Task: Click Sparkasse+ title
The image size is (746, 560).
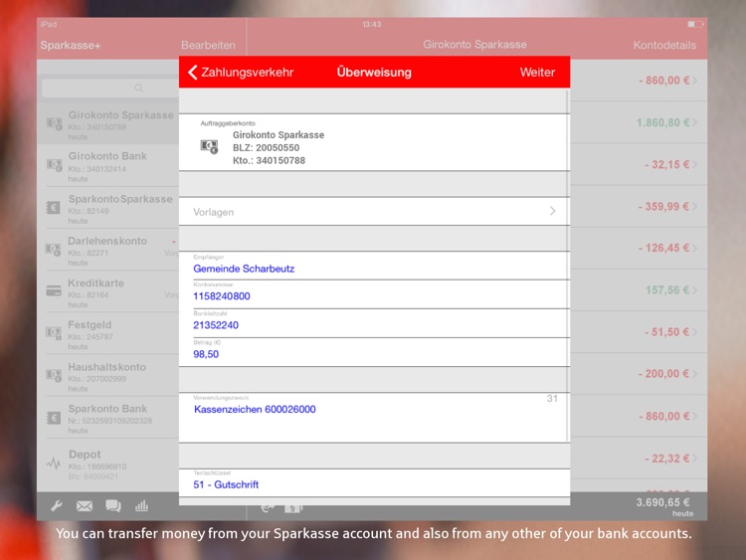Action: tap(71, 45)
